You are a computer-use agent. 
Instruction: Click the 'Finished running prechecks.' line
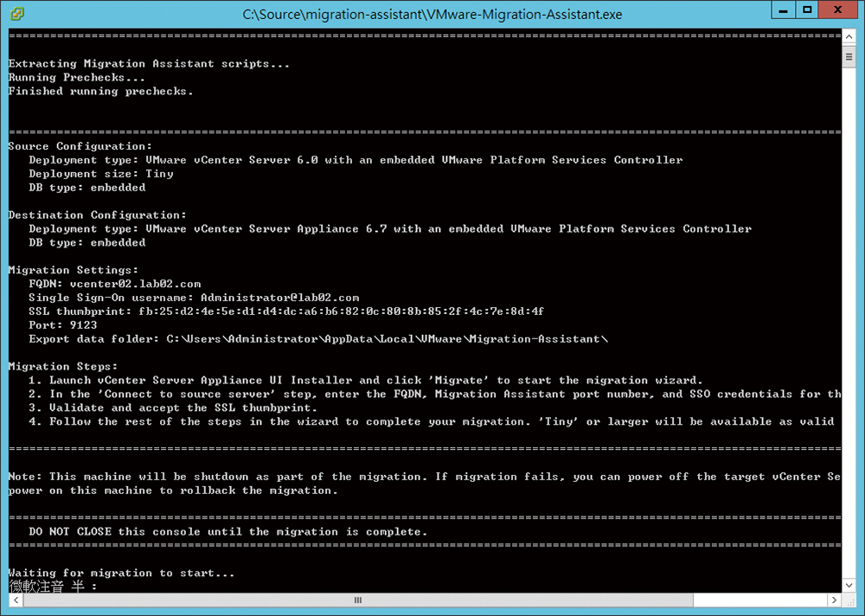pos(101,91)
